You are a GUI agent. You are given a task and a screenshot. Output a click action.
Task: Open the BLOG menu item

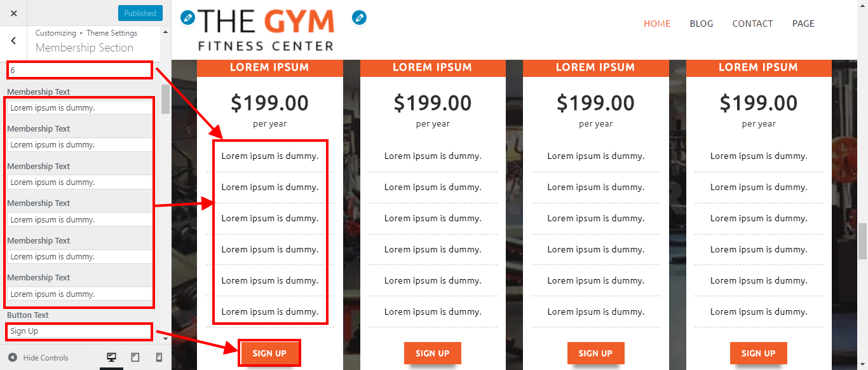point(702,24)
